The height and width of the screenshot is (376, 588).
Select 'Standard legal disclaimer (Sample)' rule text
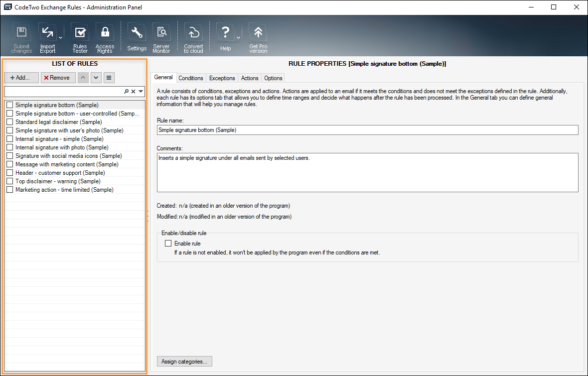(58, 122)
